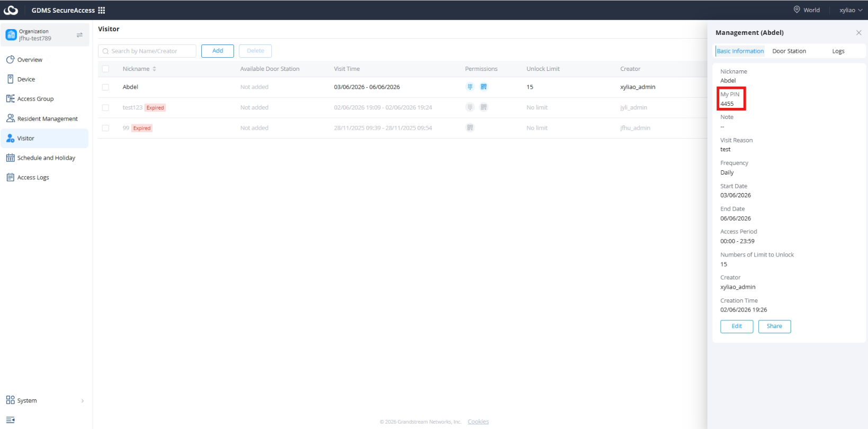
Task: Open Access Group in the sidebar
Action: [x=44, y=99]
